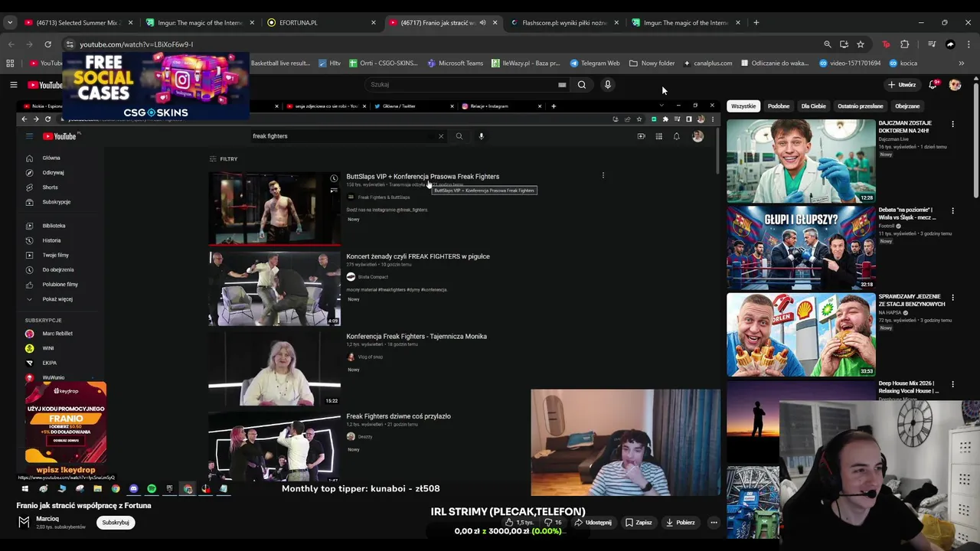980x551 pixels.
Task: Open the Głupi i głupszy debate thumbnail
Action: pyautogui.click(x=801, y=248)
